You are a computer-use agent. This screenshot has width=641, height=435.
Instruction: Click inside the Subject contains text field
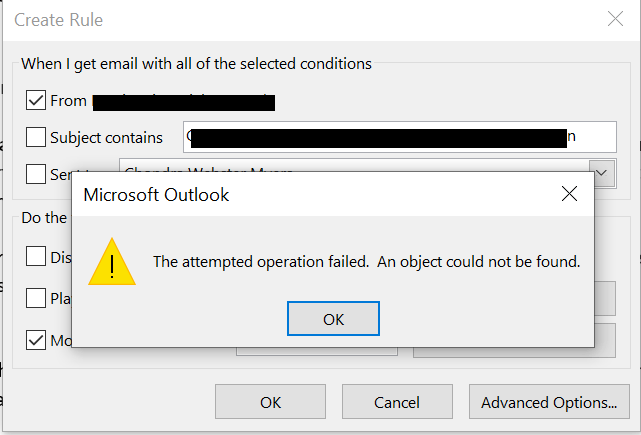(399, 137)
